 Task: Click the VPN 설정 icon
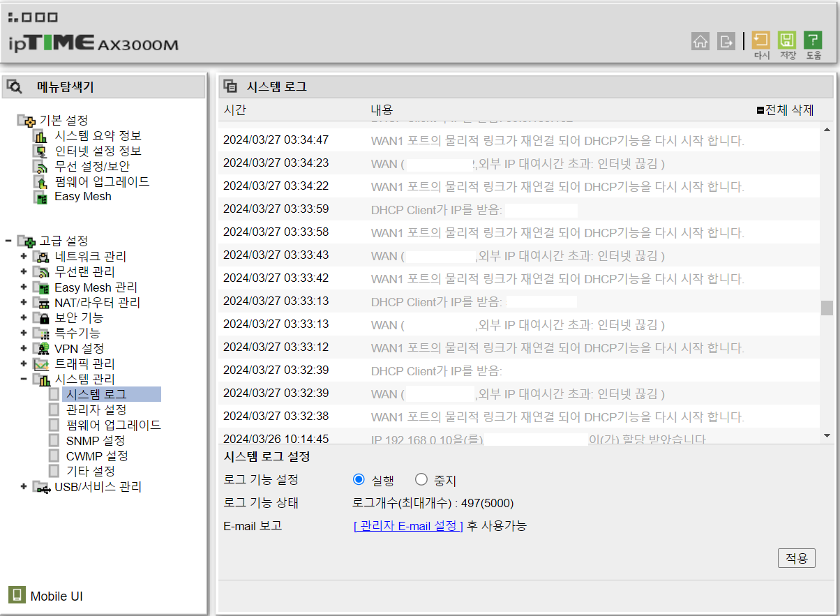pos(42,349)
